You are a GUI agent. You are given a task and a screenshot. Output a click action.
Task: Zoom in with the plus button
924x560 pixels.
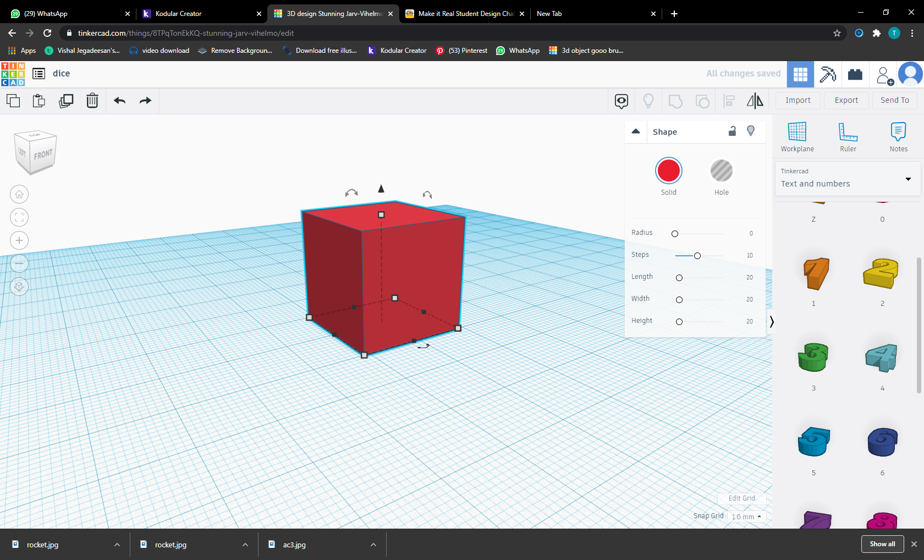coord(19,240)
